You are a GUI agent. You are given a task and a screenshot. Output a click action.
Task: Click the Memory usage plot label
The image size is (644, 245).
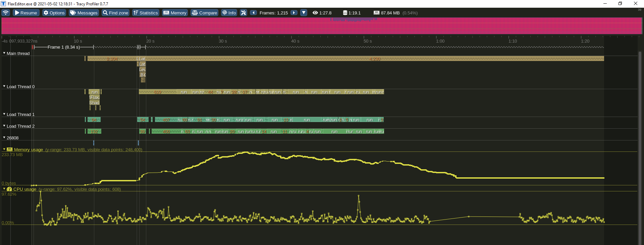(x=29, y=149)
